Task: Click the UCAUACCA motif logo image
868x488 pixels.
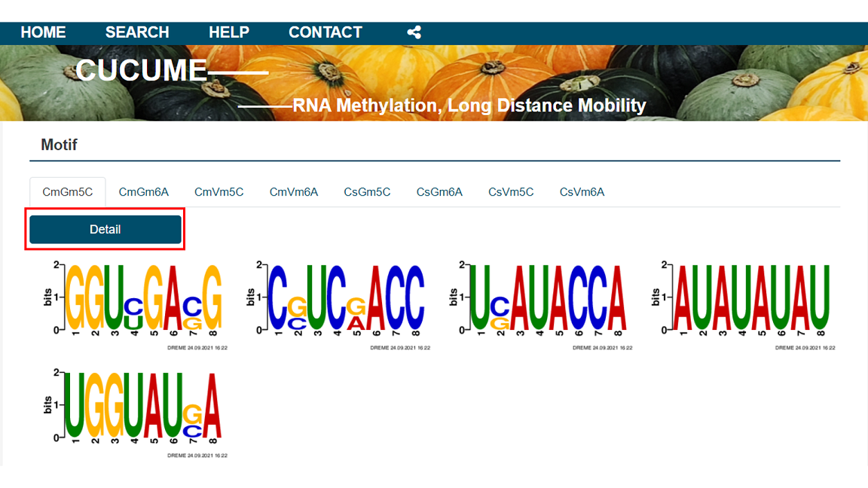Action: point(540,305)
